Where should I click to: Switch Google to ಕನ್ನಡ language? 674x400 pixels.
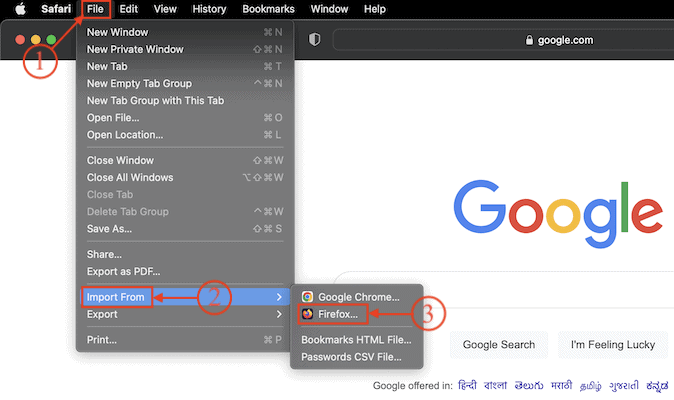657,386
